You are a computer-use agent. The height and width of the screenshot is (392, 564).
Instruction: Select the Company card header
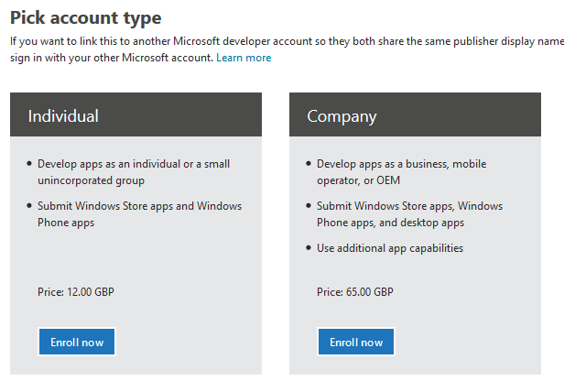pyautogui.click(x=415, y=114)
